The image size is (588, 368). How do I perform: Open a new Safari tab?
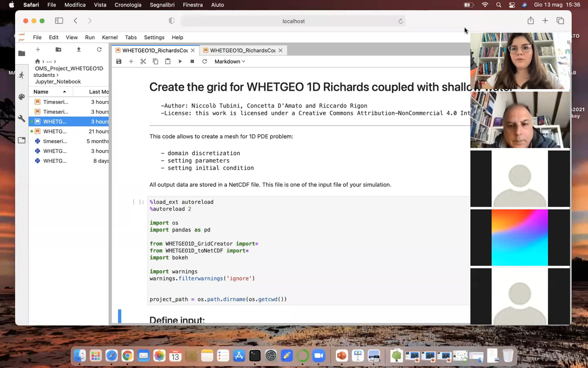click(x=545, y=21)
